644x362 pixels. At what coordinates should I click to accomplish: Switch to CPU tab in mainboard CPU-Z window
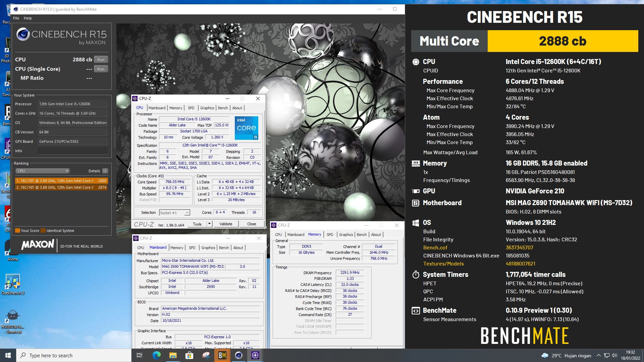point(141,248)
